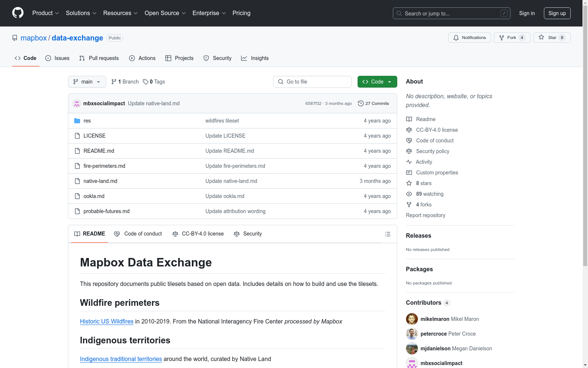Click the pulse icon beside Activity
588x368 pixels.
pyautogui.click(x=409, y=162)
